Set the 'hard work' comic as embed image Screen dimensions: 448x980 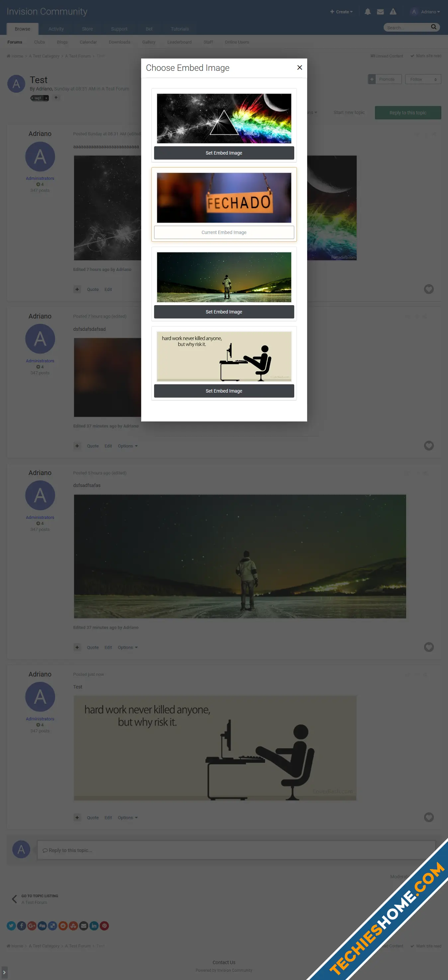point(224,391)
